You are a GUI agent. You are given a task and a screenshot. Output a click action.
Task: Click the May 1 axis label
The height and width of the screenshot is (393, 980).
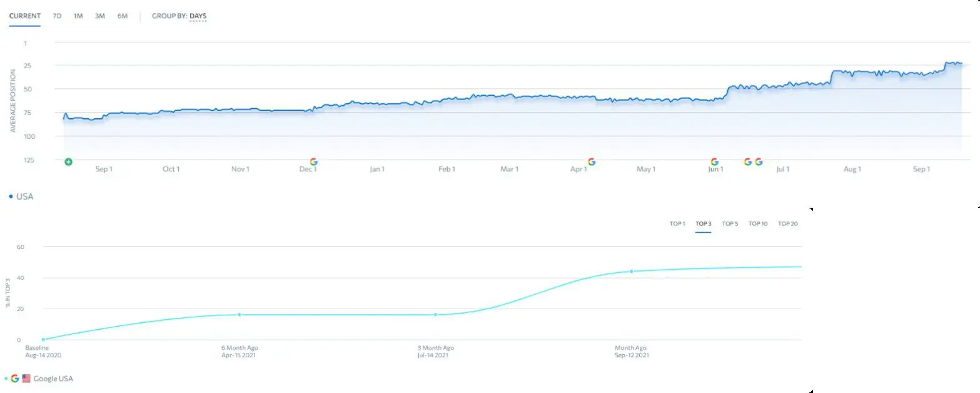coord(645,169)
